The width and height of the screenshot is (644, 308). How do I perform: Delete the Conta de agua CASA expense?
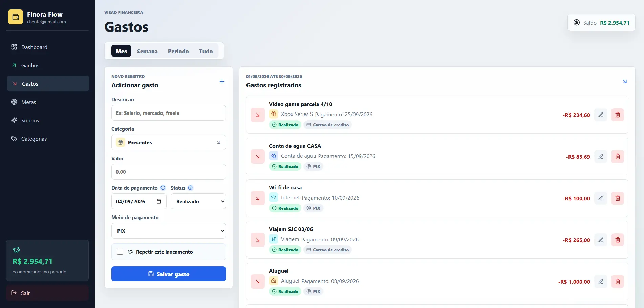[618, 157]
